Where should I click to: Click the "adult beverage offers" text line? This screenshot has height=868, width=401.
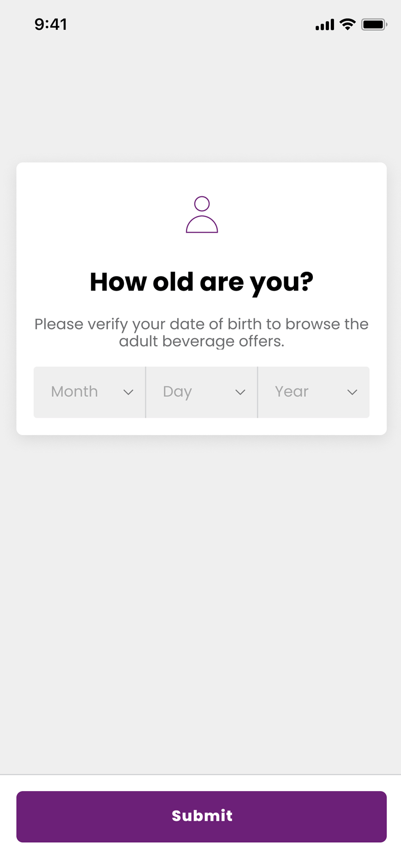(x=202, y=342)
